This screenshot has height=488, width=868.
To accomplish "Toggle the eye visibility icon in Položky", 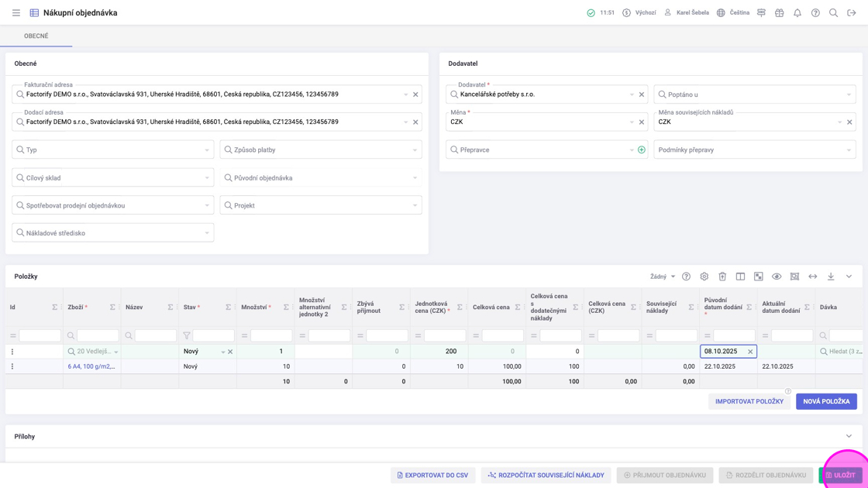I will (777, 277).
